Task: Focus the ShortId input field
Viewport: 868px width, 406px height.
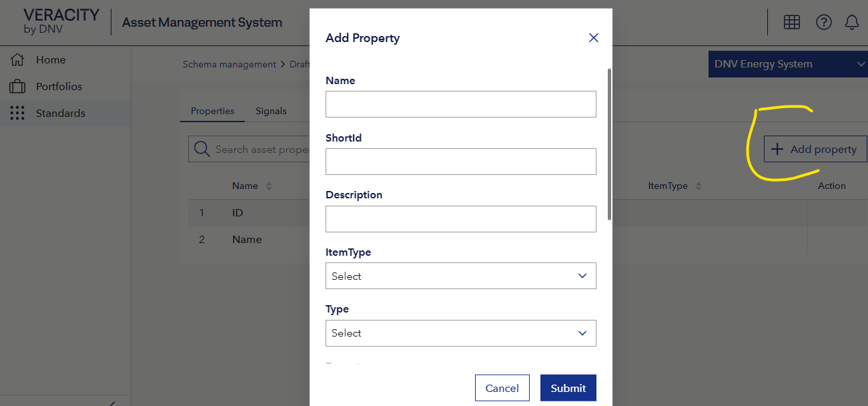Action: [460, 162]
